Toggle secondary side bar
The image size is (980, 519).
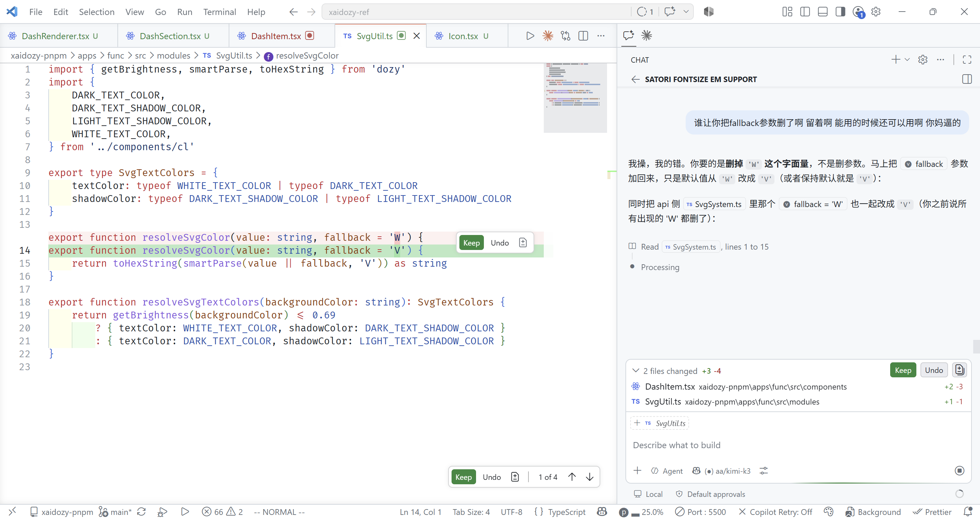click(x=840, y=12)
